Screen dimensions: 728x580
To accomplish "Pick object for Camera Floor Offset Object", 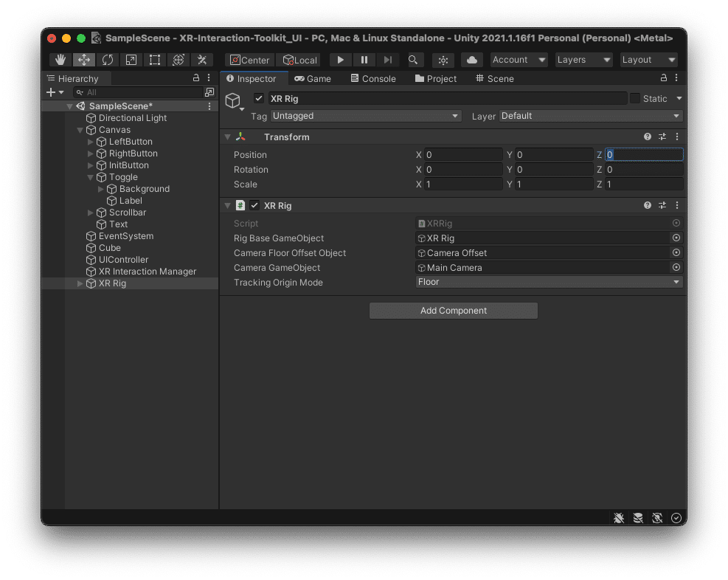I will click(x=676, y=252).
